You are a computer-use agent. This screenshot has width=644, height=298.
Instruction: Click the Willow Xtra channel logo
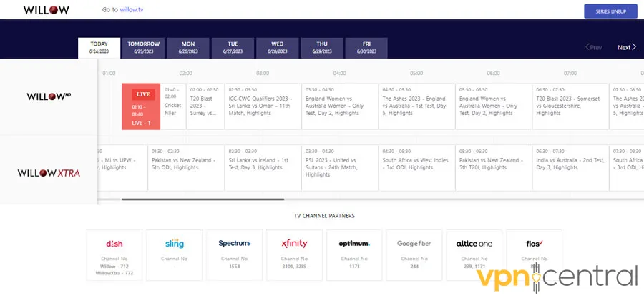[x=49, y=173]
